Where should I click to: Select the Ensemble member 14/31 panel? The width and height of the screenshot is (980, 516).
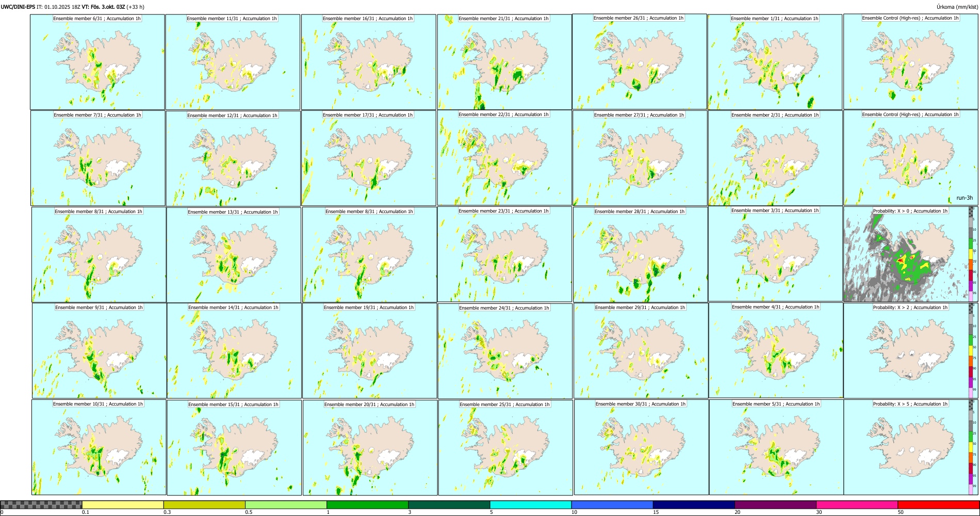234,350
